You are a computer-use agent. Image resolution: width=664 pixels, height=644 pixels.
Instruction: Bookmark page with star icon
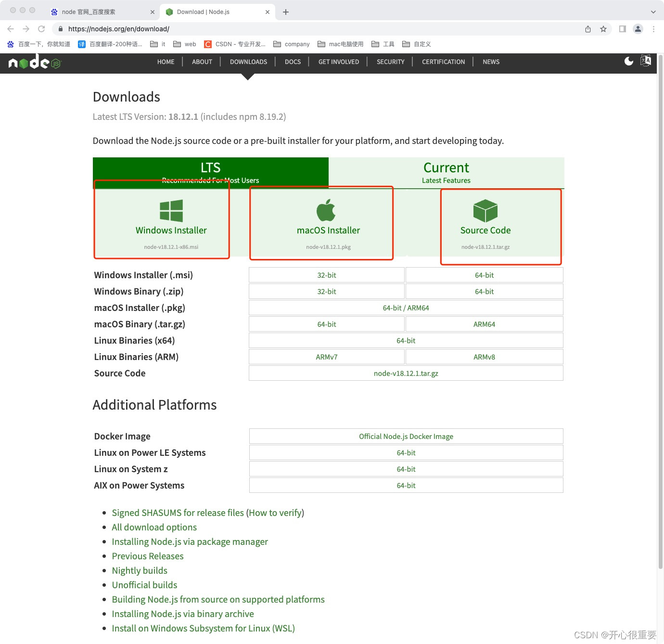coord(603,29)
